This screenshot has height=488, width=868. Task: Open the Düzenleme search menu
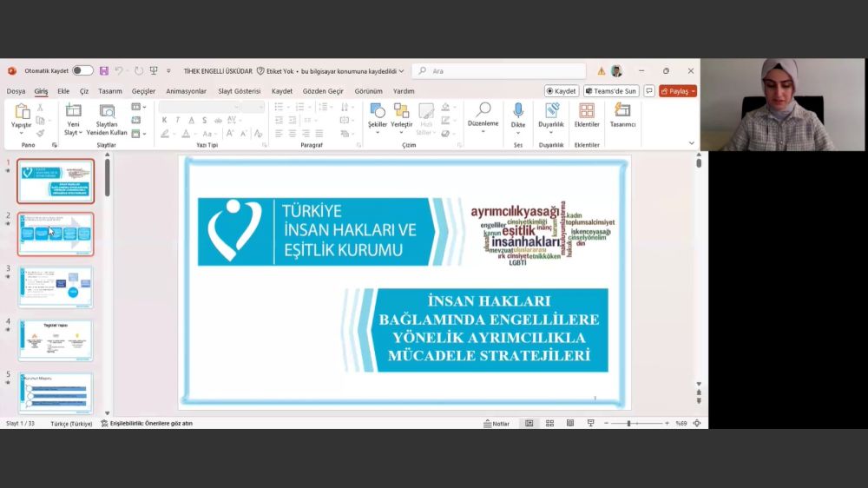(483, 118)
